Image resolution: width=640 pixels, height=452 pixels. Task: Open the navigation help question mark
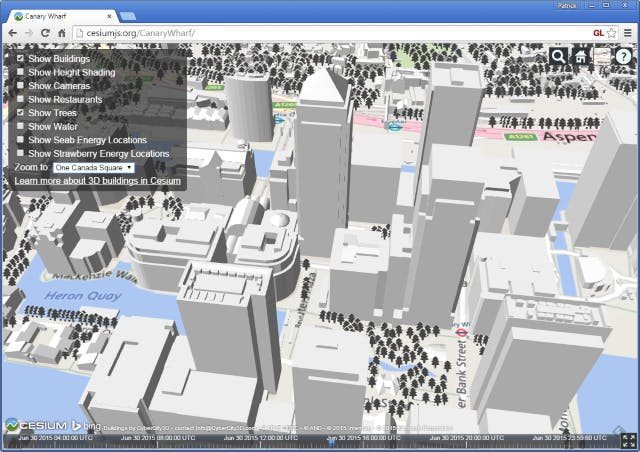point(623,56)
